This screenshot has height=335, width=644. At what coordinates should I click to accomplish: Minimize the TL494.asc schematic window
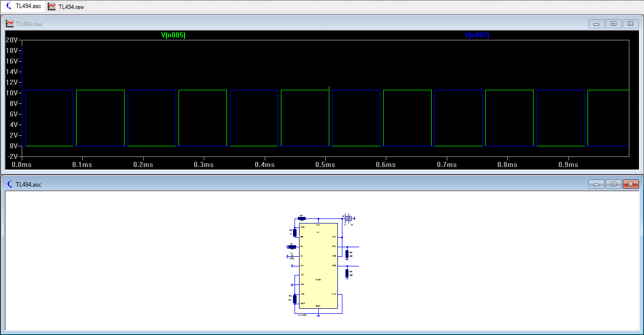597,184
